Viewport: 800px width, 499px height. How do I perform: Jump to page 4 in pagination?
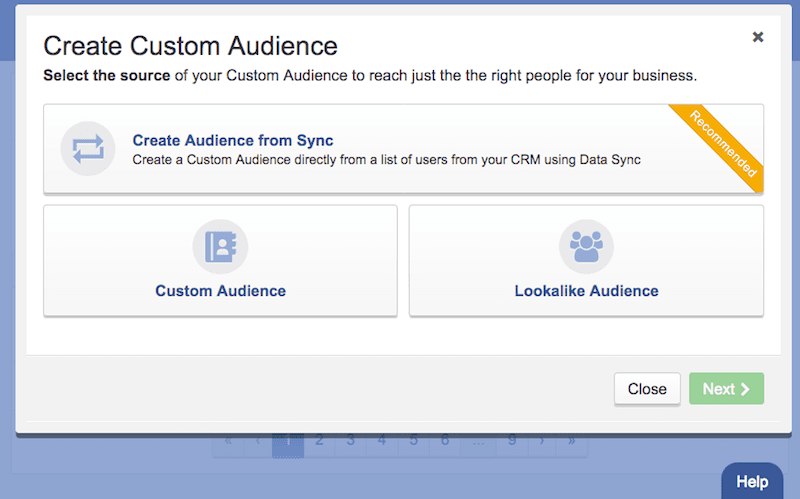coord(381,440)
